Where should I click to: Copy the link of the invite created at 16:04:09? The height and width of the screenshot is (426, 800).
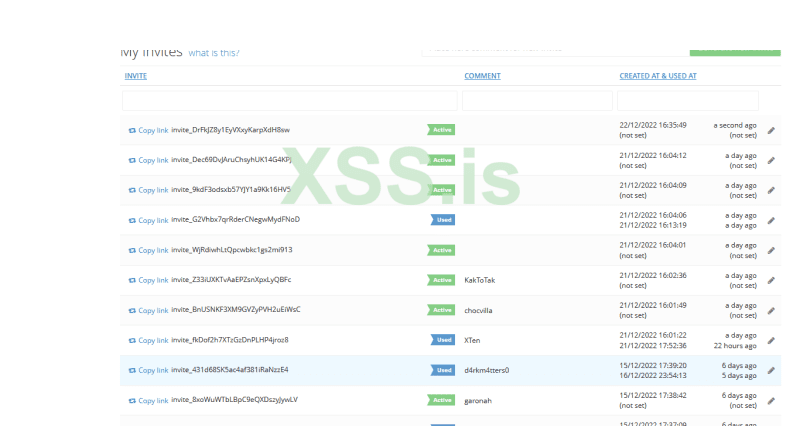(x=148, y=190)
